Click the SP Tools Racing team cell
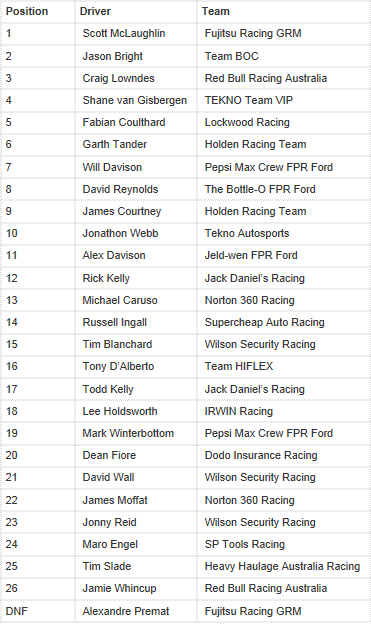The height and width of the screenshot is (626, 371). coord(283,544)
